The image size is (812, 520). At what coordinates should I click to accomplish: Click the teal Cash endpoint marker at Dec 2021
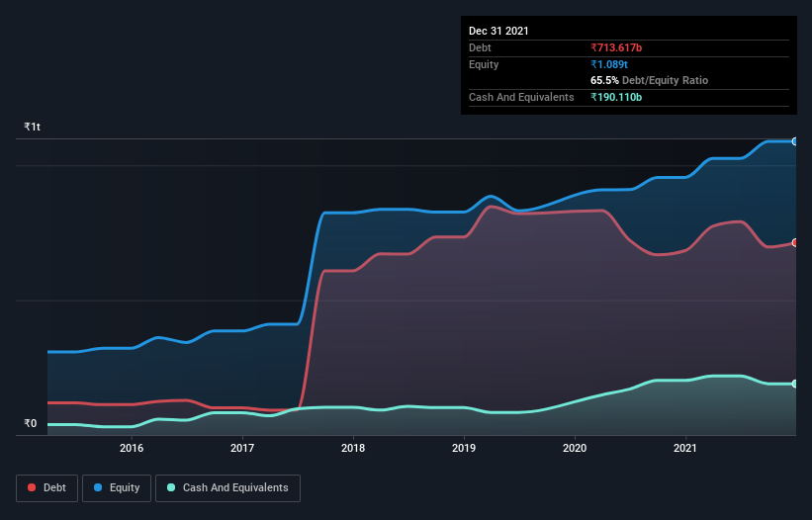pyautogui.click(x=795, y=384)
